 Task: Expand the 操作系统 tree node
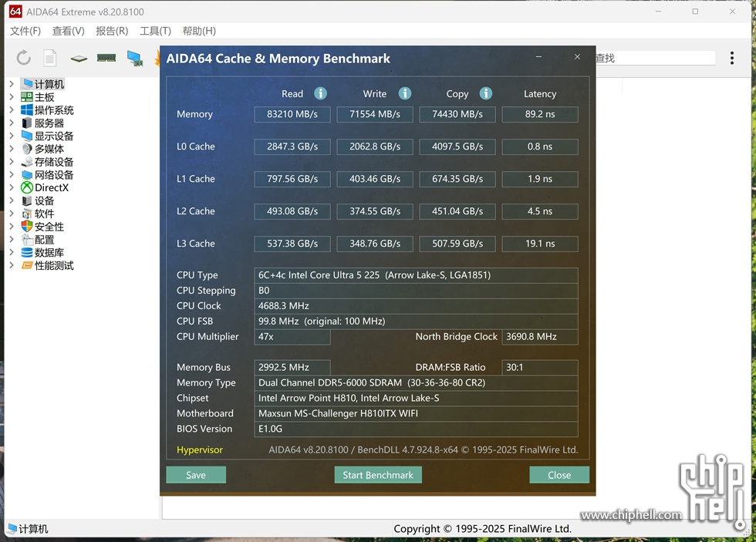pos(12,109)
